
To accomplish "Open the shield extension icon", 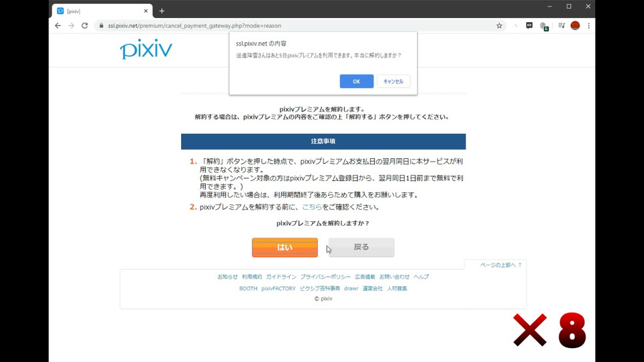I will pos(544,26).
